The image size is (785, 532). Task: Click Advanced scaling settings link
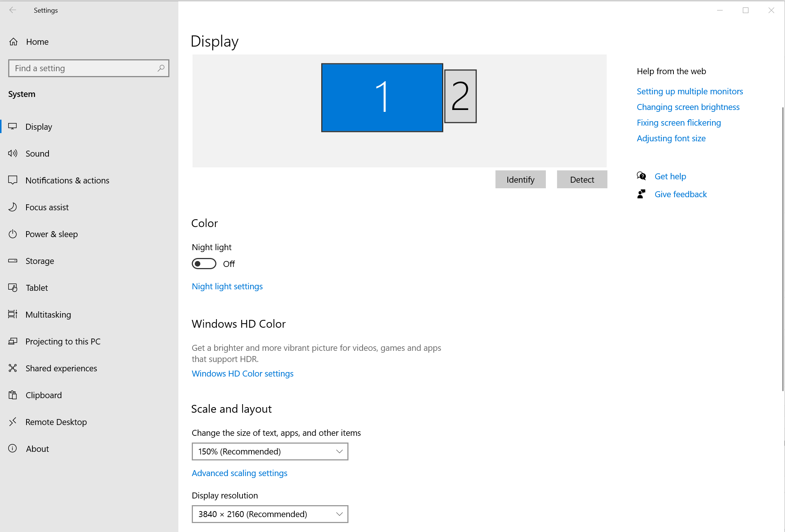pyautogui.click(x=240, y=473)
